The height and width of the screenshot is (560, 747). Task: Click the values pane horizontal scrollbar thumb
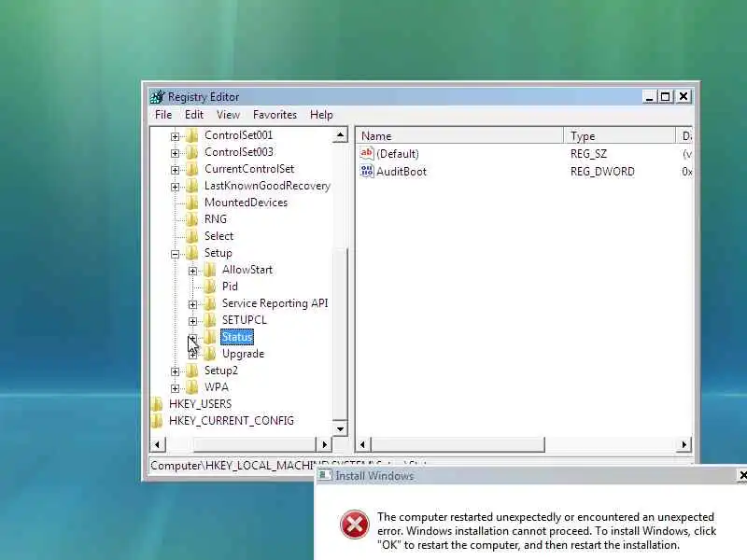pyautogui.click(x=458, y=445)
